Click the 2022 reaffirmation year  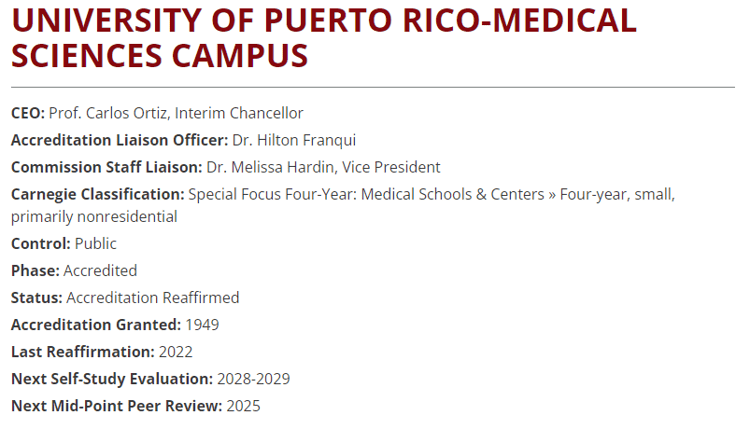176,352
